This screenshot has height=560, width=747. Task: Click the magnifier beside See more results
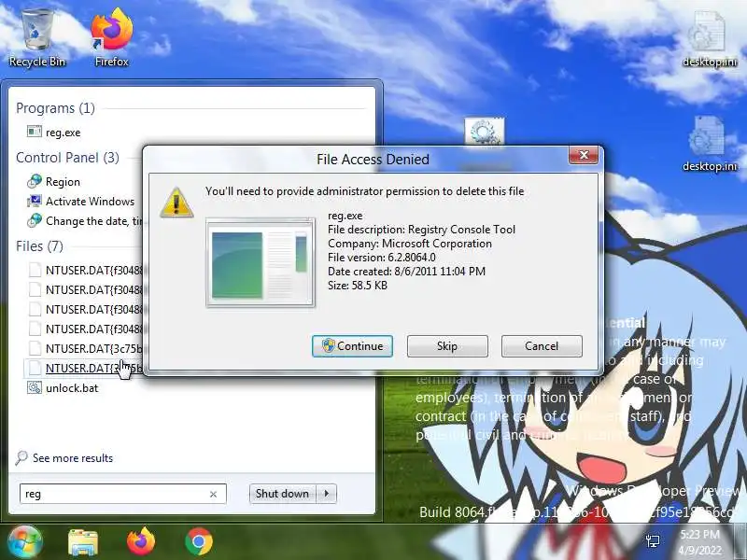click(21, 457)
